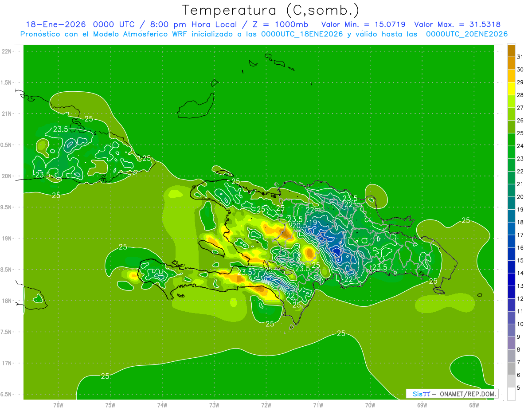532x411 pixels.
Task: Click the purple legend swatch between 8 and 9
Action: (x=511, y=343)
